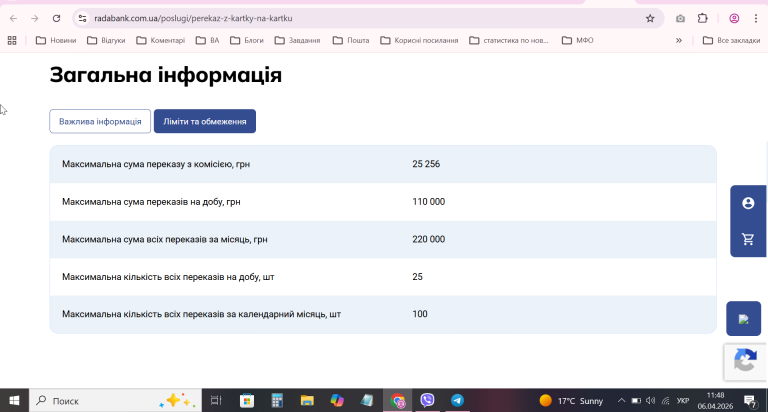Click the value 100 for calendar month
This screenshot has height=412, width=768.
click(x=420, y=314)
